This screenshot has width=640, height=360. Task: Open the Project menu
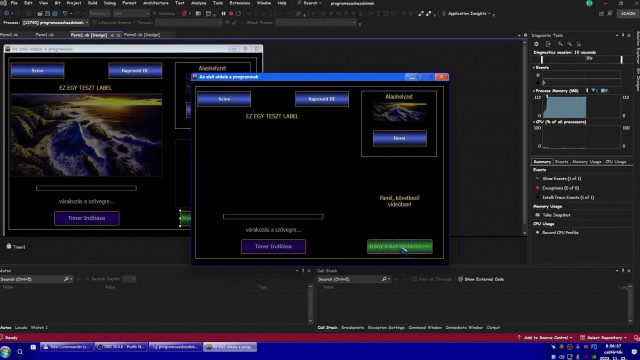coord(74,3)
